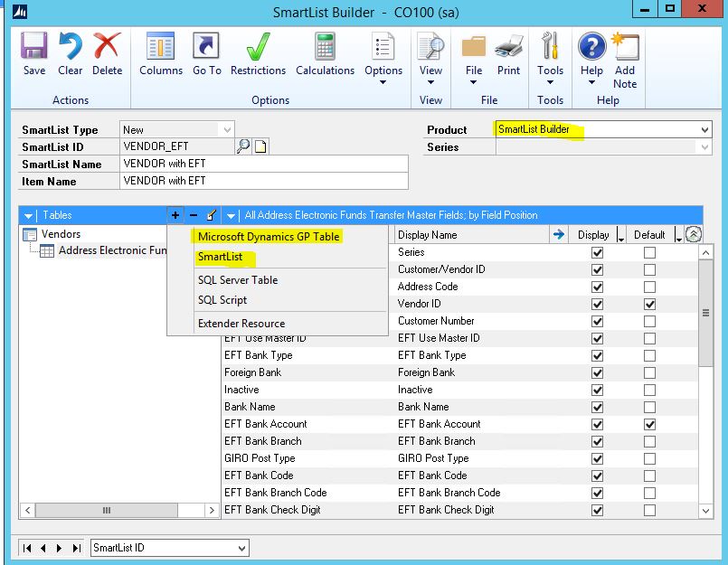The height and width of the screenshot is (565, 728).
Task: Go to the previous record
Action: point(43,548)
